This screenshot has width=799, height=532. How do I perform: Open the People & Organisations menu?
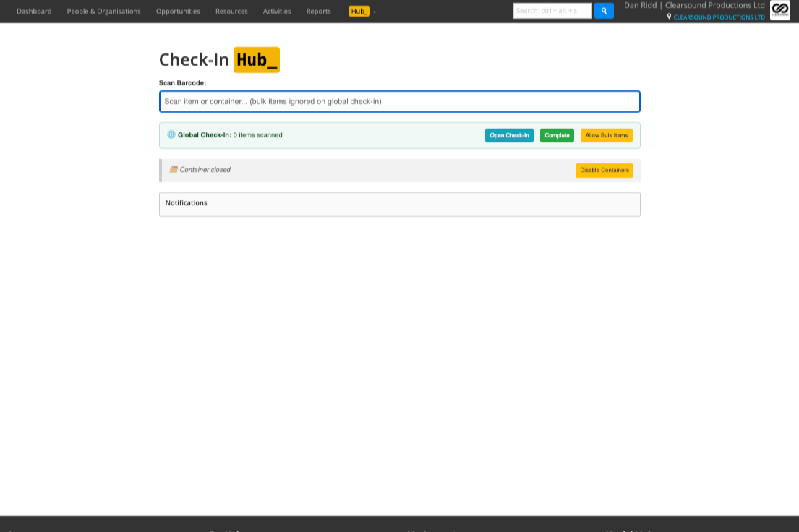(104, 11)
